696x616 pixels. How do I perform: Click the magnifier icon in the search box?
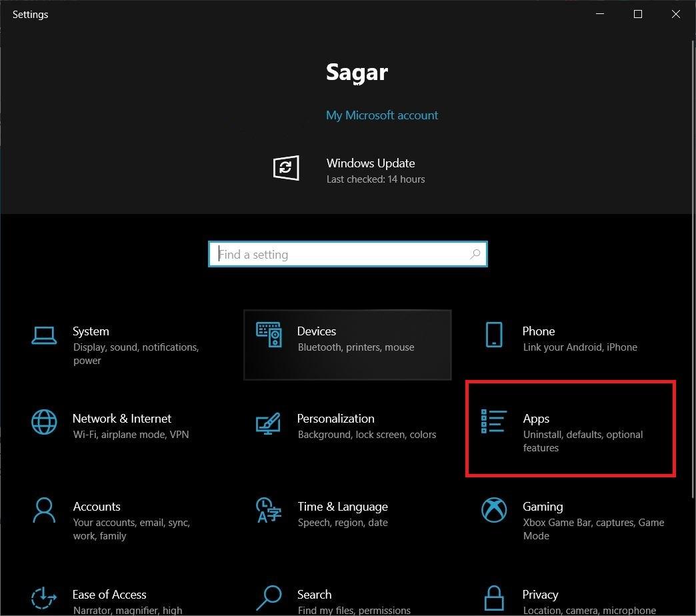point(475,254)
